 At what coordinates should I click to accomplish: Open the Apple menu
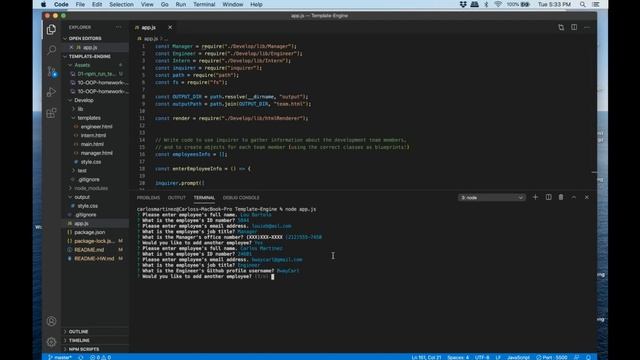(43, 4)
